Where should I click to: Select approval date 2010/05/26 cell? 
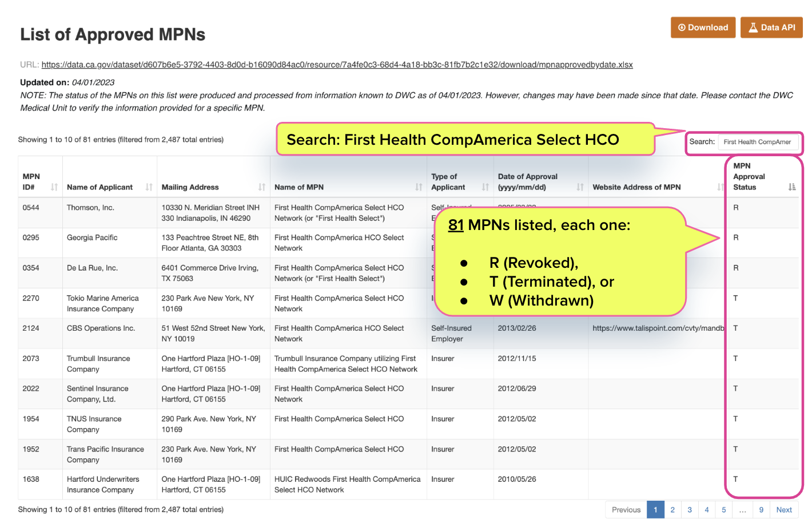click(x=540, y=485)
